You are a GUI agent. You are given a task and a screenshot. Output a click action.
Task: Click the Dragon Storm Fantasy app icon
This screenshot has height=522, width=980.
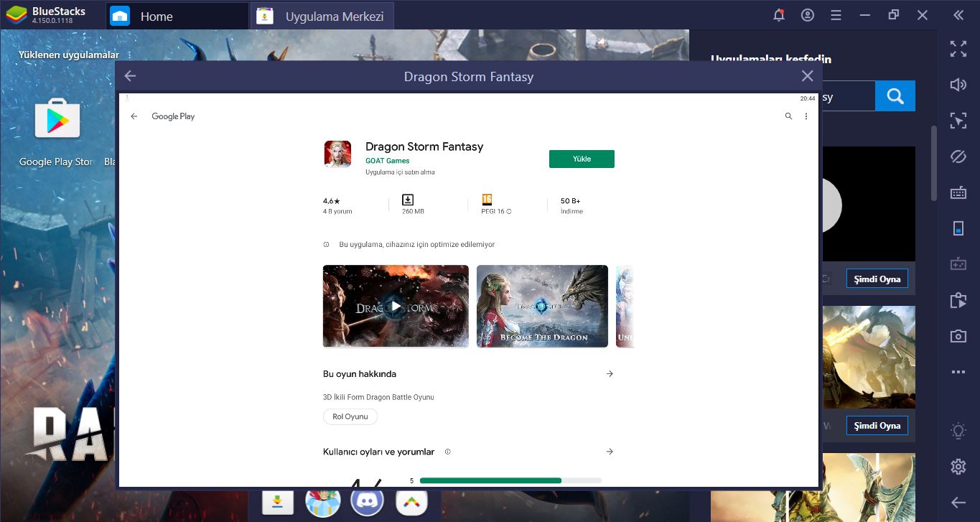click(337, 154)
